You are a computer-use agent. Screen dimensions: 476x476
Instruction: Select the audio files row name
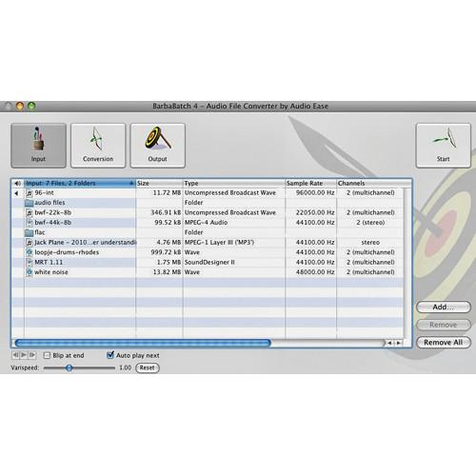click(x=50, y=203)
